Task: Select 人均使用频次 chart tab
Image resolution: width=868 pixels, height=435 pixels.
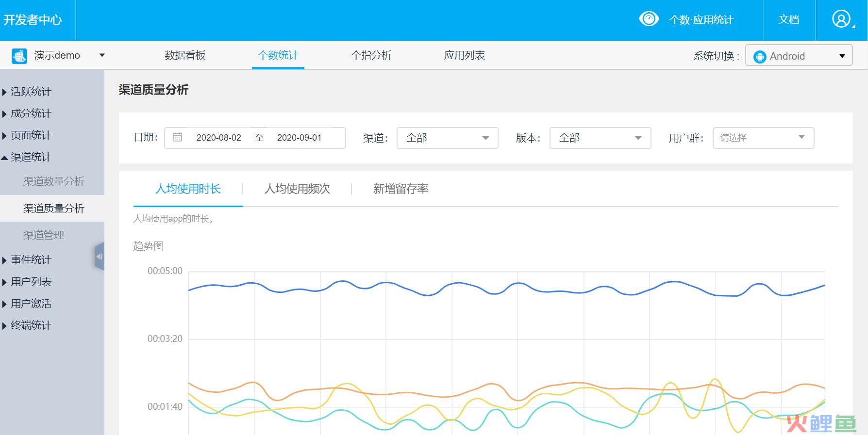Action: pos(297,189)
